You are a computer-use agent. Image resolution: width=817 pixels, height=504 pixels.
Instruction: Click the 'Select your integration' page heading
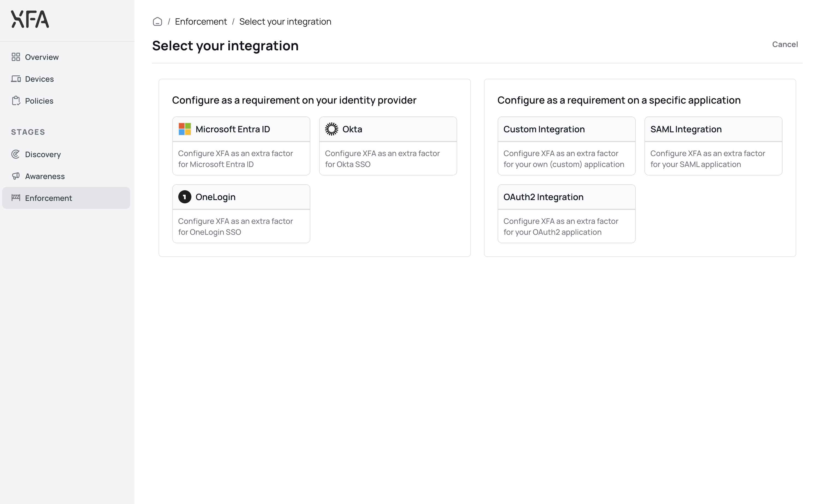[x=225, y=46]
